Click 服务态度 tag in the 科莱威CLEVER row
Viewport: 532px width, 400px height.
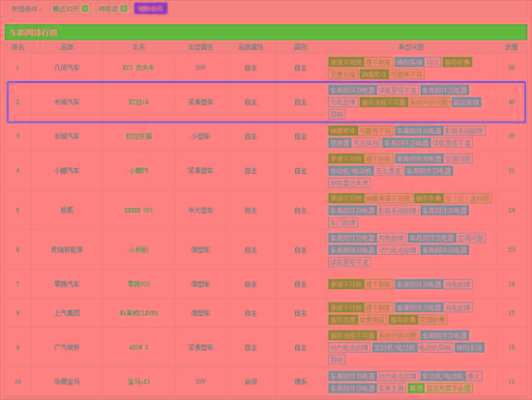click(342, 319)
